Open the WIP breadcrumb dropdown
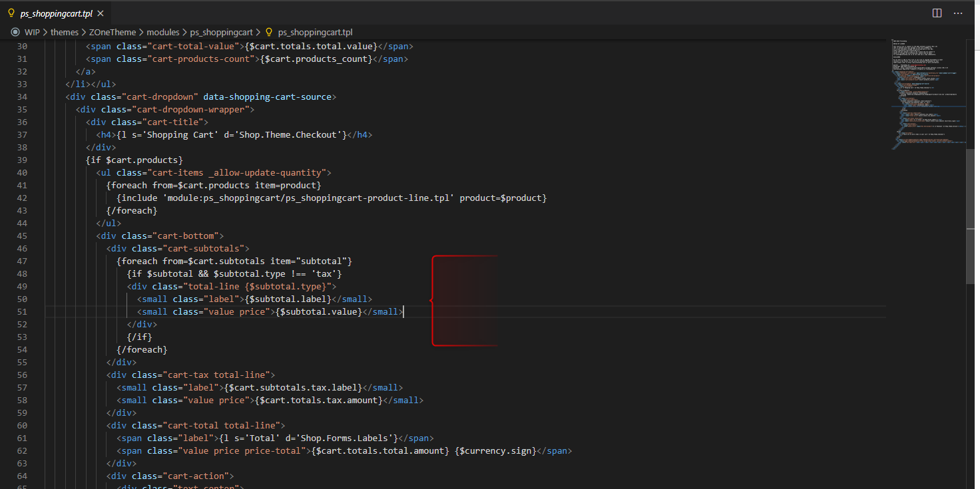 31,32
